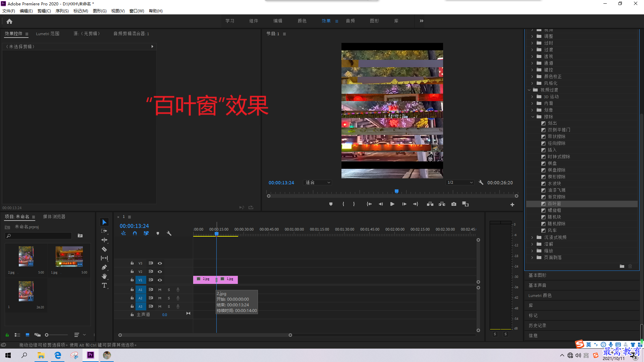
Task: Show more workspaces double chevron
Action: 422,21
